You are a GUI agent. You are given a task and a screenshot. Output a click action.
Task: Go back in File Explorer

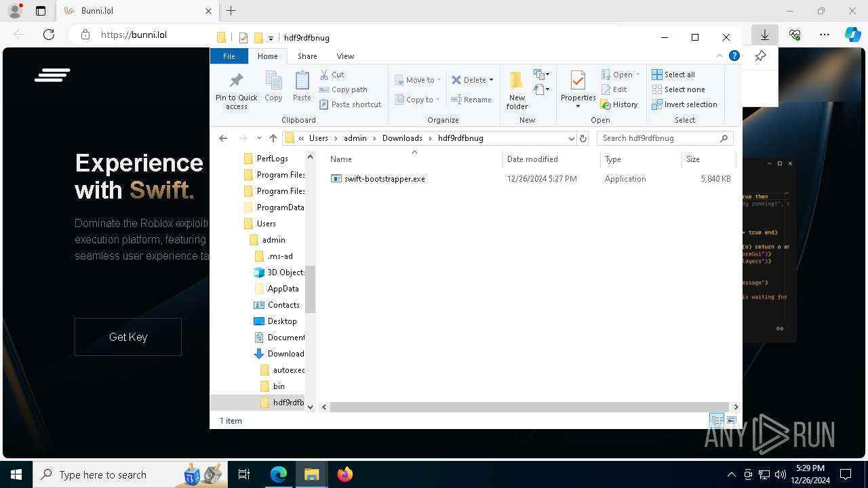pos(223,138)
